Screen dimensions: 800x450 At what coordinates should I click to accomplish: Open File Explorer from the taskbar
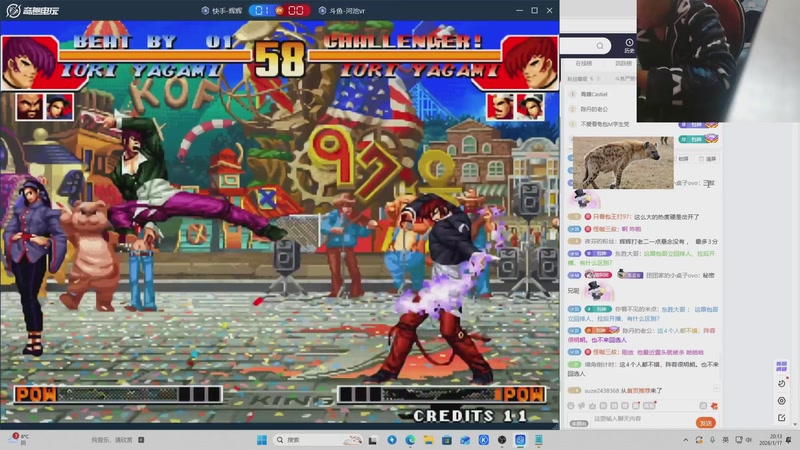[429, 440]
